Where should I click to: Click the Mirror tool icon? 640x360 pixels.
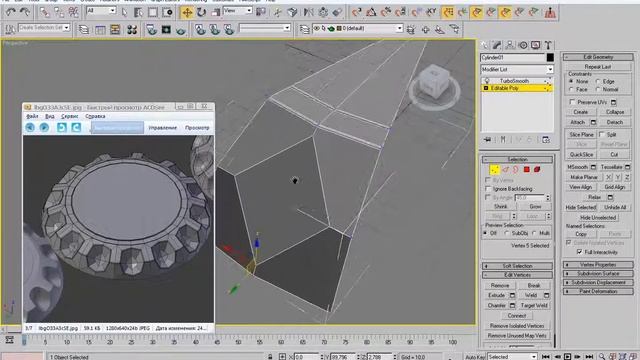[x=309, y=13]
